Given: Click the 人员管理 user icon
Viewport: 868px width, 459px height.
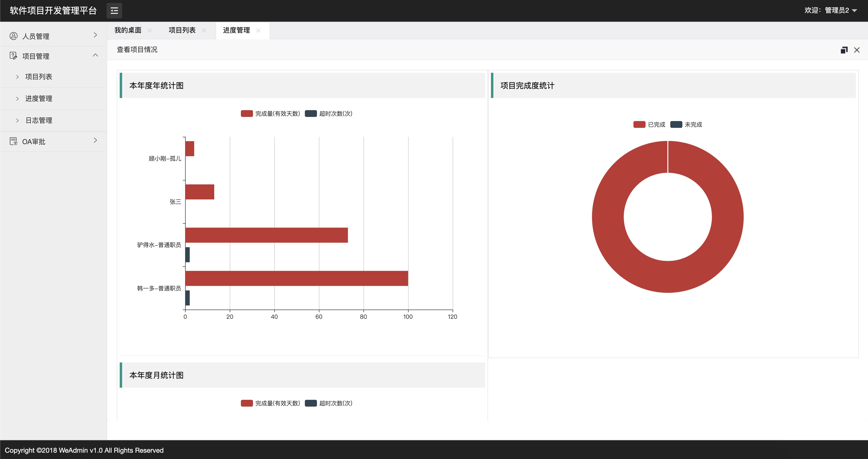Looking at the screenshot, I should 14,36.
